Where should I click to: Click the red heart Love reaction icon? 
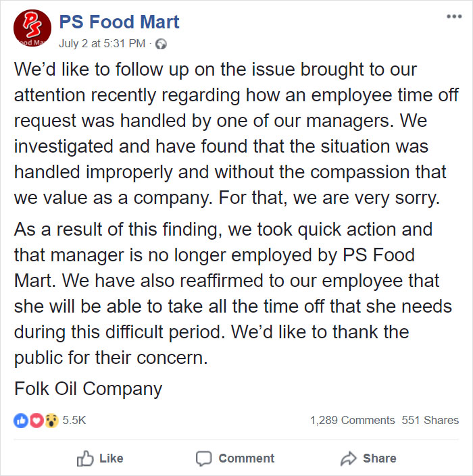click(35, 420)
